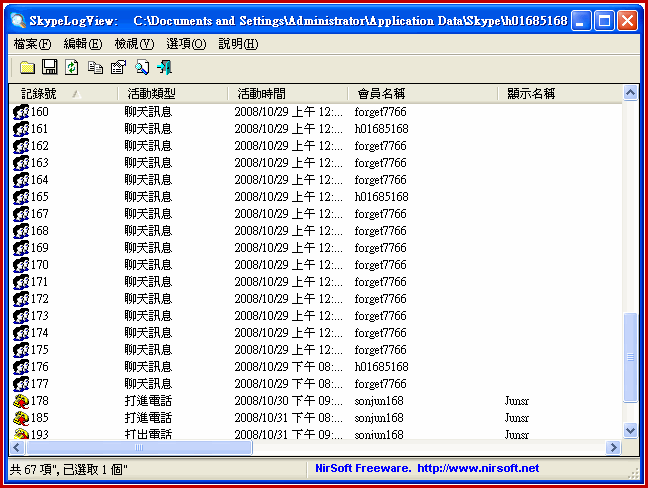Open the 選項(O) menu

pos(186,44)
